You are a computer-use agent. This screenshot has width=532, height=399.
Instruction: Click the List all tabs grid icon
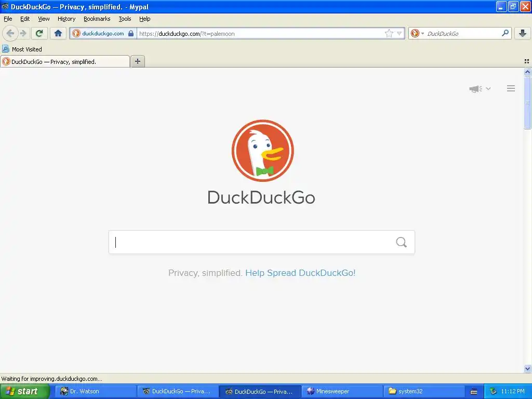click(x=527, y=61)
